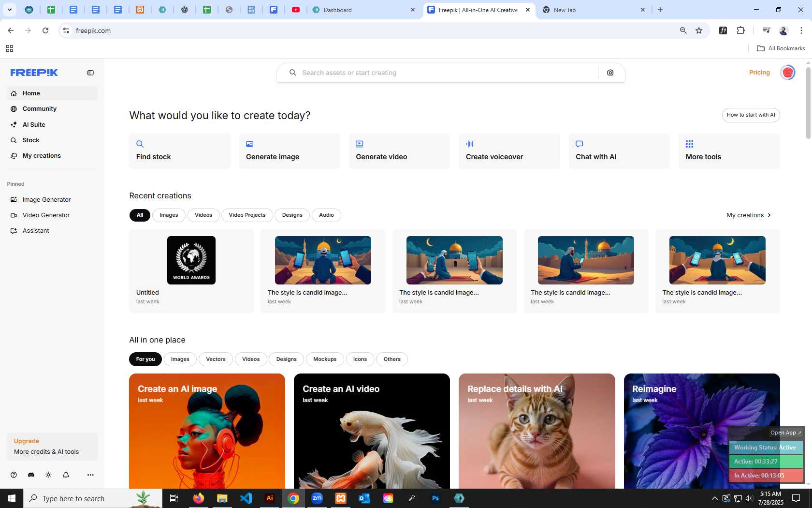Go to Home in sidebar
Image resolution: width=812 pixels, height=508 pixels.
coord(52,93)
